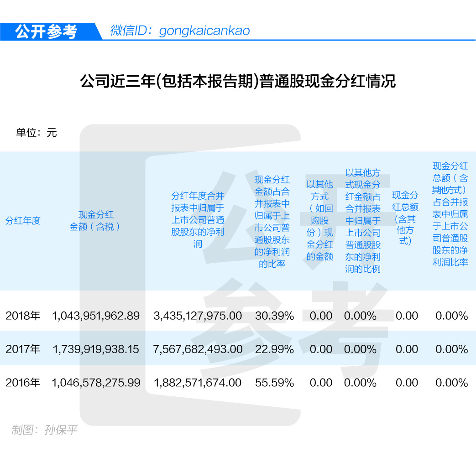Click the 现金分红金额（含税）column header
This screenshot has width=476, height=462.
96,221
